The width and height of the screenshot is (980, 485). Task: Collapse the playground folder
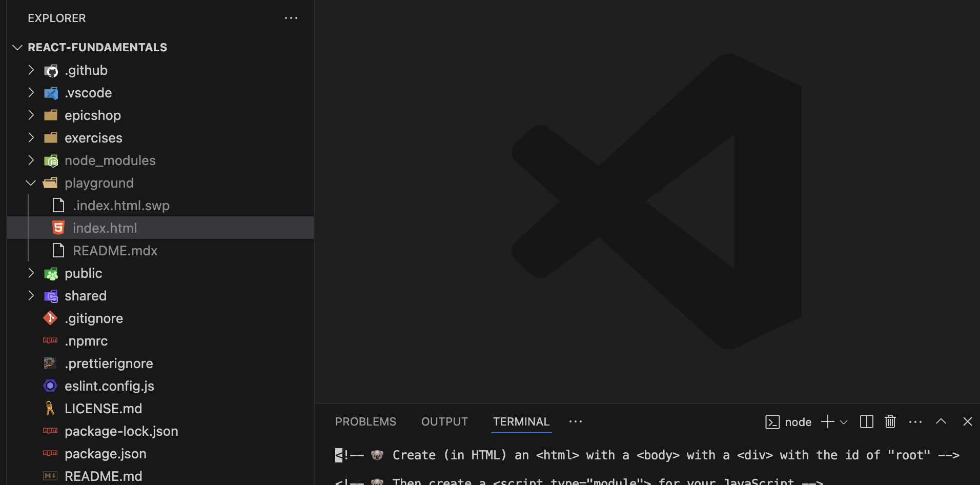31,183
